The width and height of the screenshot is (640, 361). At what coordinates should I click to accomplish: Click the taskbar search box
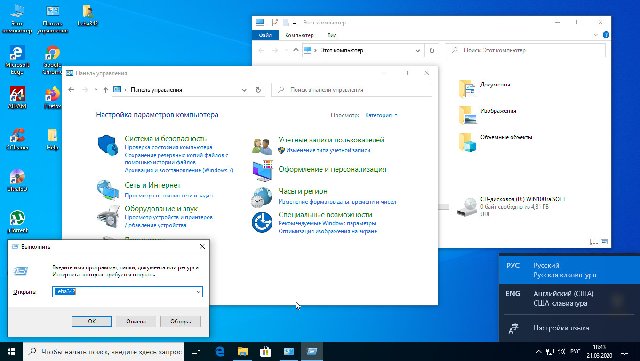click(104, 352)
